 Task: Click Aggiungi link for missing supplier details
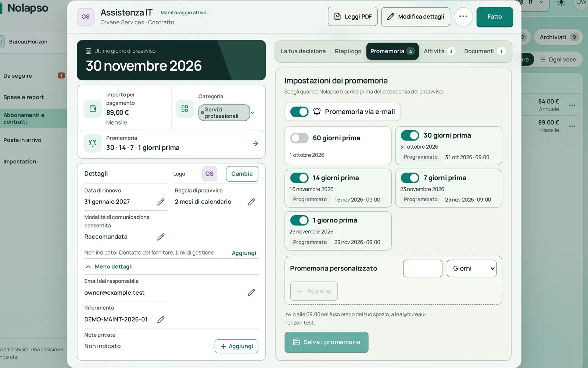tap(244, 253)
